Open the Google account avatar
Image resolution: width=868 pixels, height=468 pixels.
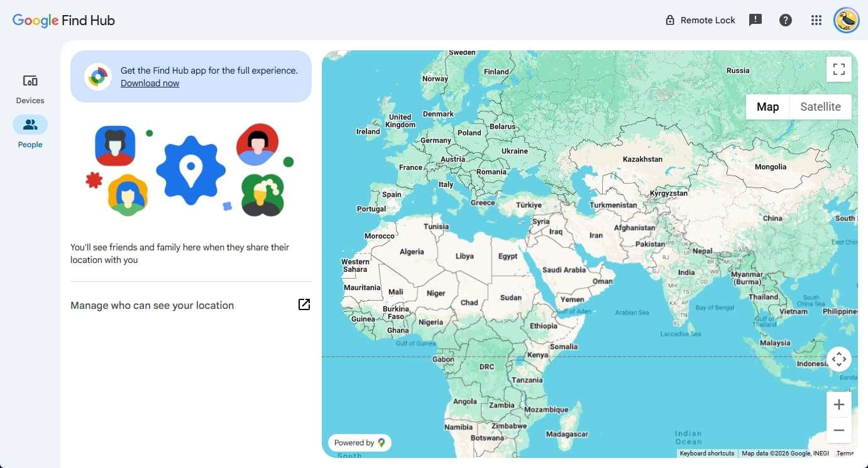pyautogui.click(x=847, y=20)
